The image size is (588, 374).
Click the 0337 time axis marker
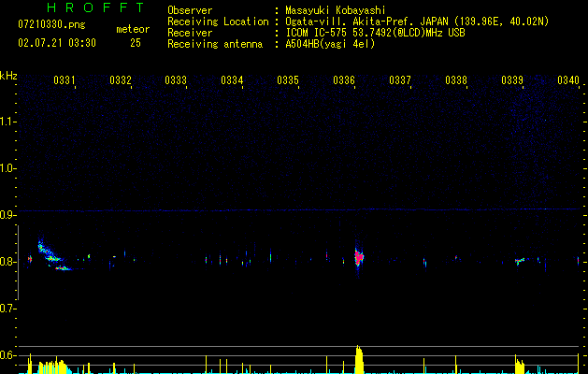400,80
